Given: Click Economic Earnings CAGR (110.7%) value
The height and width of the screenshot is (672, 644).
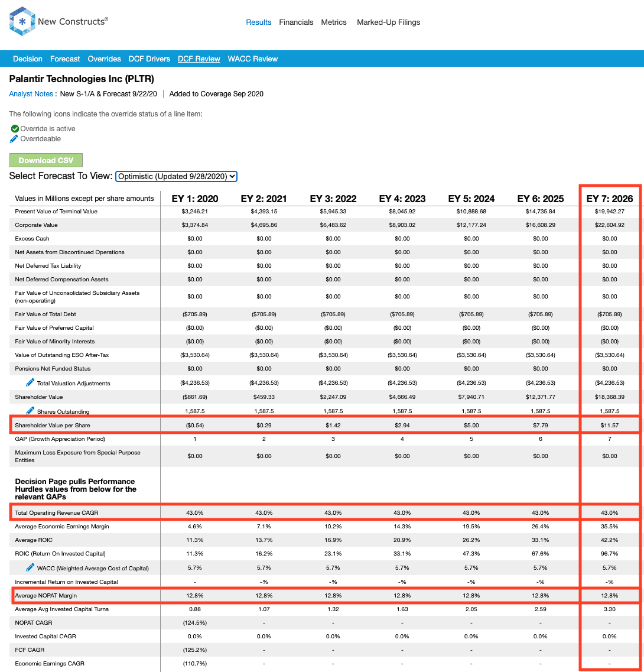Looking at the screenshot, I should coord(195,663).
